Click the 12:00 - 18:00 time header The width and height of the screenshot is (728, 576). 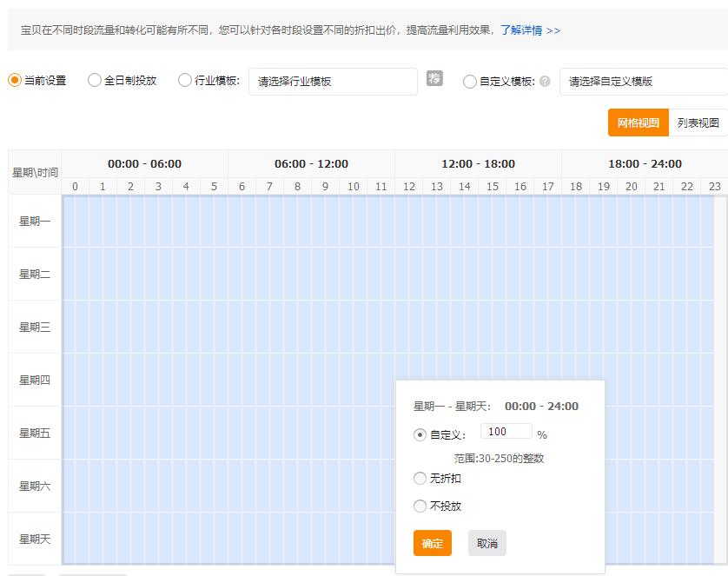[x=478, y=164]
